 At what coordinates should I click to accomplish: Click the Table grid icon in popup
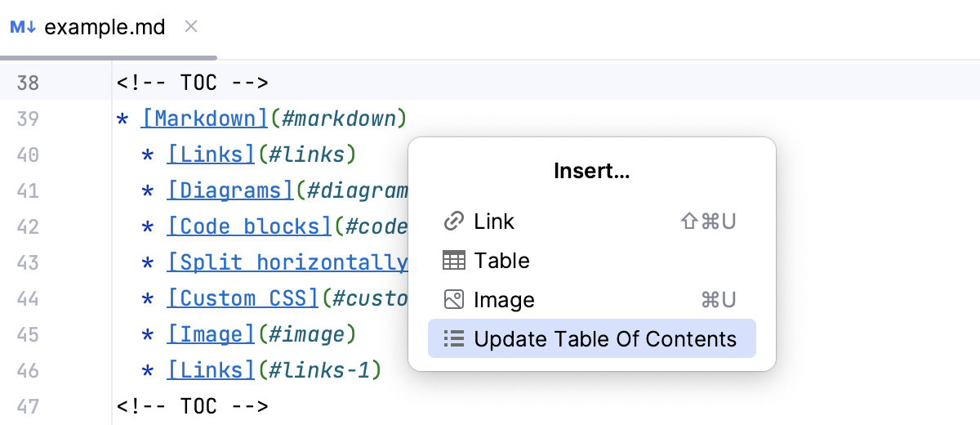pyautogui.click(x=453, y=261)
